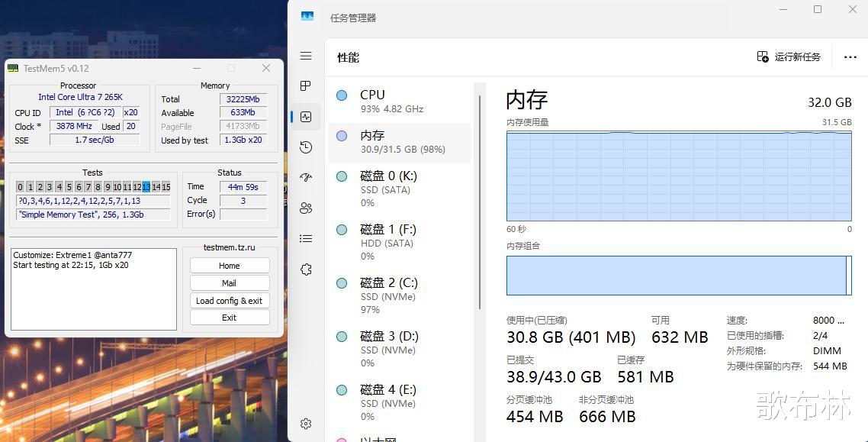Click the resource list vertical scrollbar
The width and height of the screenshot is (868, 442).
(x=480, y=202)
